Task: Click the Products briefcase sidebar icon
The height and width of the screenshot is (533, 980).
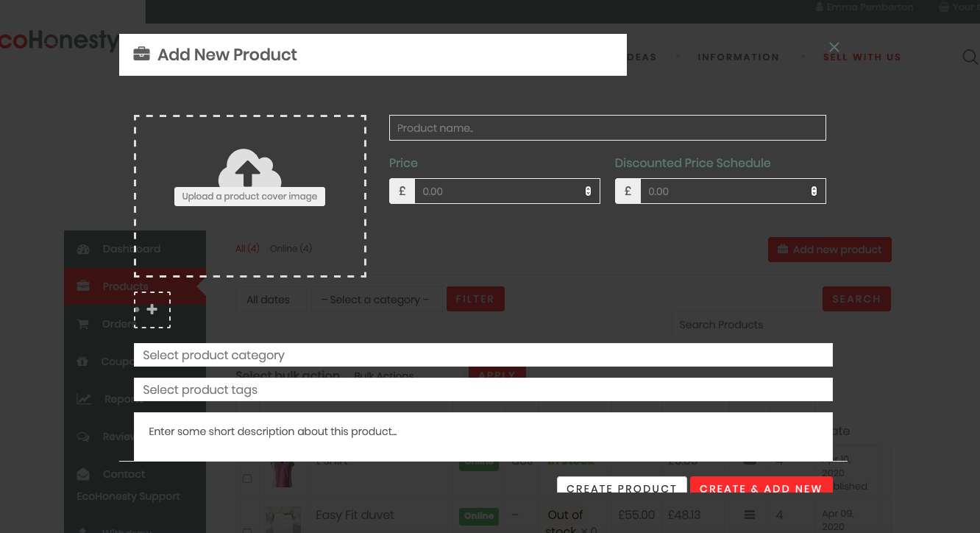Action: 83,286
